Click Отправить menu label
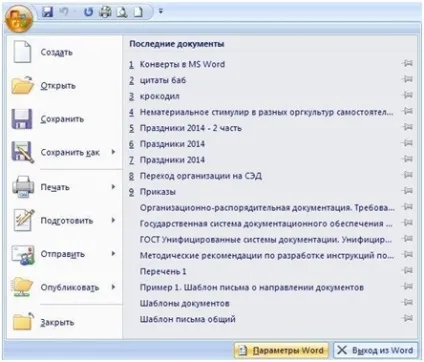The image size is (424, 362). (63, 254)
